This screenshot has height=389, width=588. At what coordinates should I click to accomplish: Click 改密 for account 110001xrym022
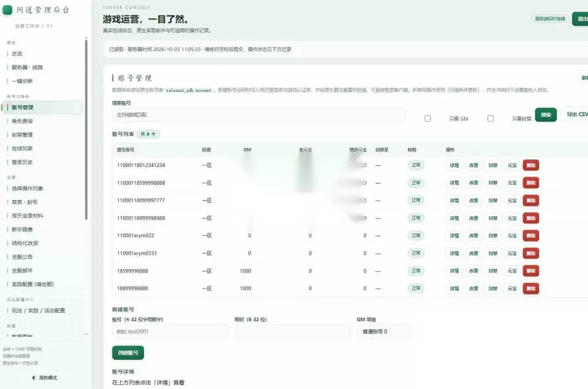(473, 236)
